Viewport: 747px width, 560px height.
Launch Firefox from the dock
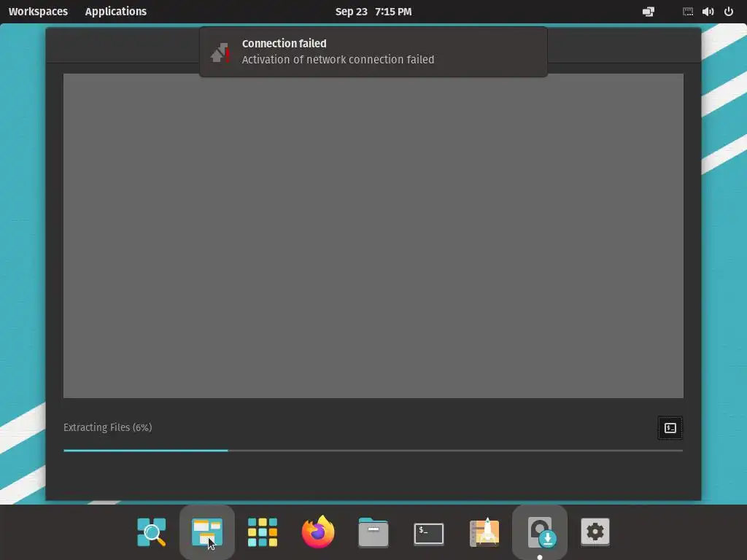tap(318, 532)
